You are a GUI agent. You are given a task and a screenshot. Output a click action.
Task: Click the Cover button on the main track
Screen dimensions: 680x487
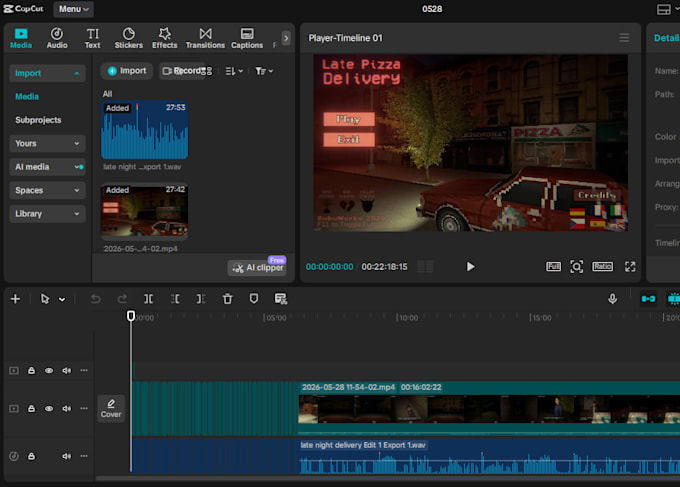(x=111, y=409)
